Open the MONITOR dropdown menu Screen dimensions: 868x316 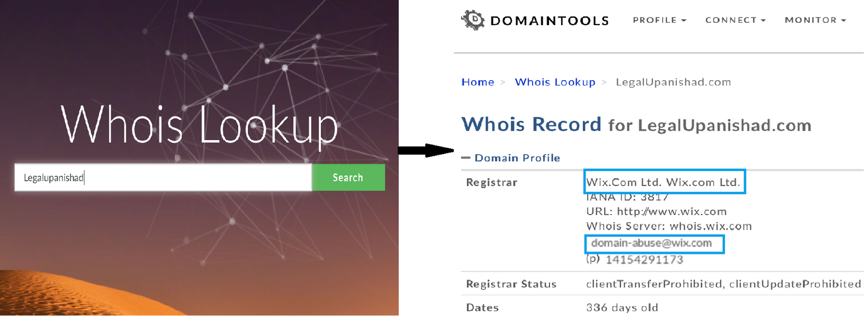[x=815, y=20]
